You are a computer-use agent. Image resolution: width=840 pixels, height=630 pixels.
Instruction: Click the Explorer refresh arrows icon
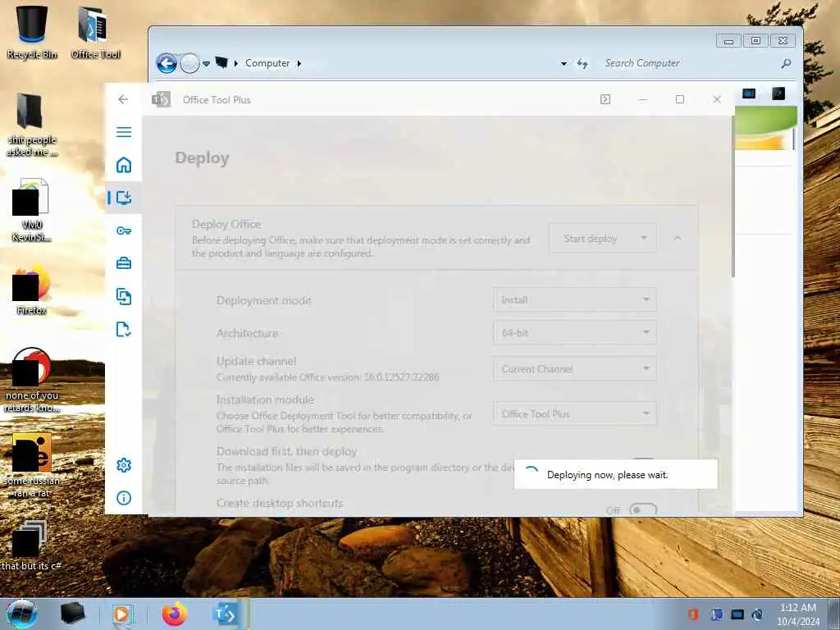point(583,64)
